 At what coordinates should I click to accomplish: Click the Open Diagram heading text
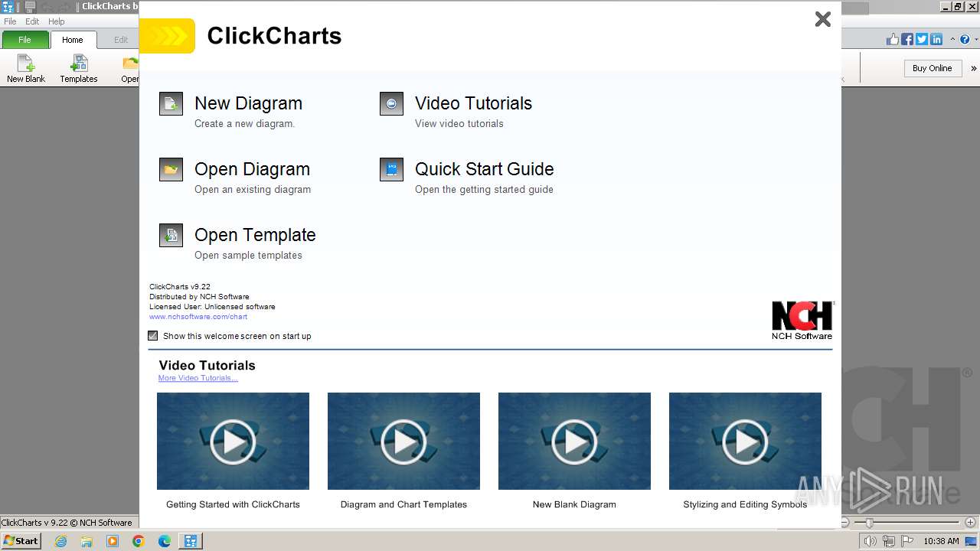(252, 169)
